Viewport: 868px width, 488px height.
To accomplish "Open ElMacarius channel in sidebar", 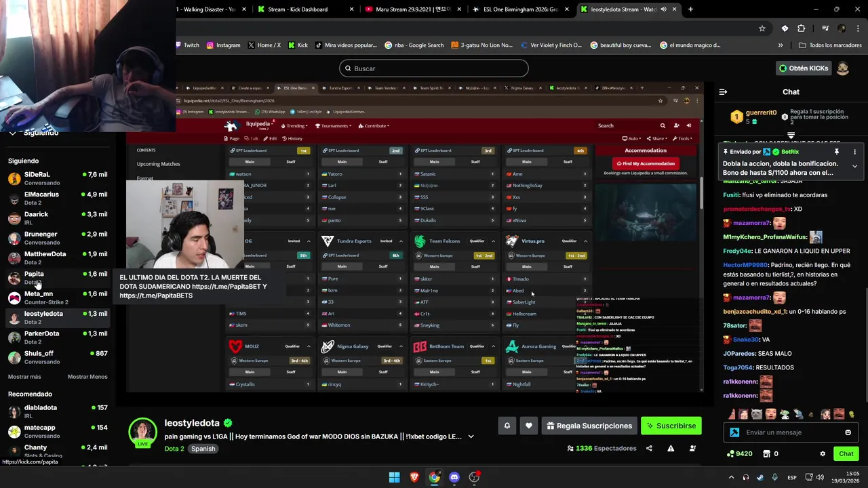I will click(58, 198).
